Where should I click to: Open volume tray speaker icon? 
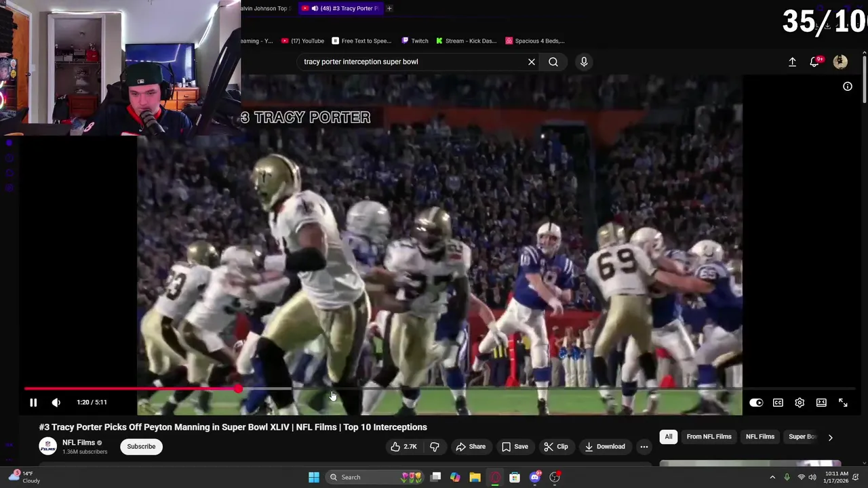pyautogui.click(x=812, y=477)
